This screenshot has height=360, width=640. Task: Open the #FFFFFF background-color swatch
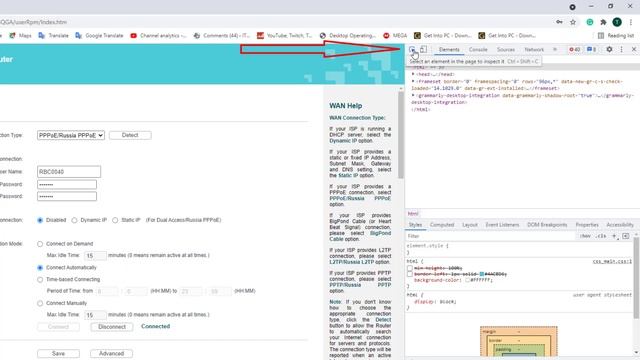(467, 280)
